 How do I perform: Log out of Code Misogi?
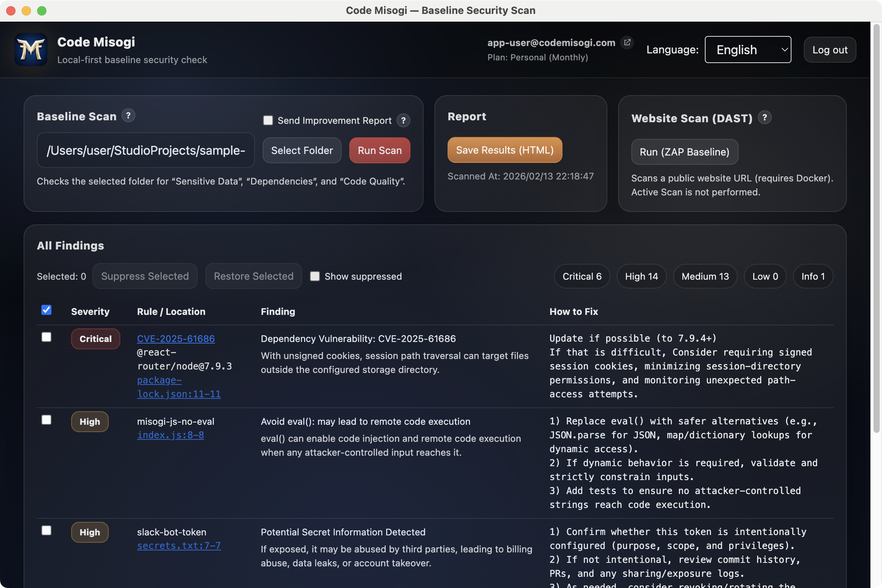(x=830, y=50)
